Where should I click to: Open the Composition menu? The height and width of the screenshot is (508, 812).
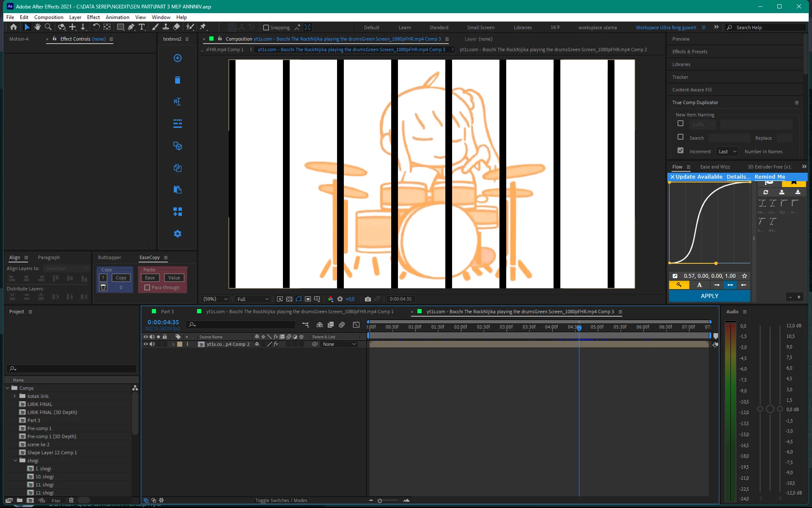tap(49, 17)
